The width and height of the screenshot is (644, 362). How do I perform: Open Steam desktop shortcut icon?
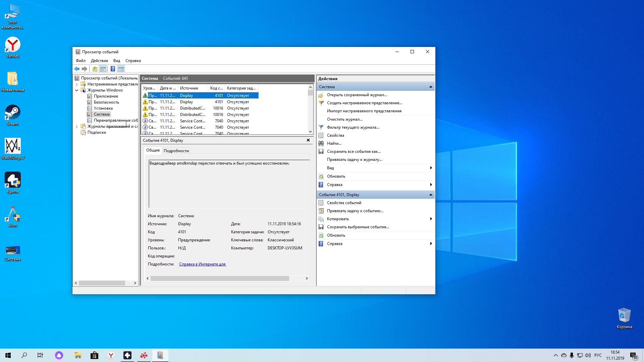[12, 113]
